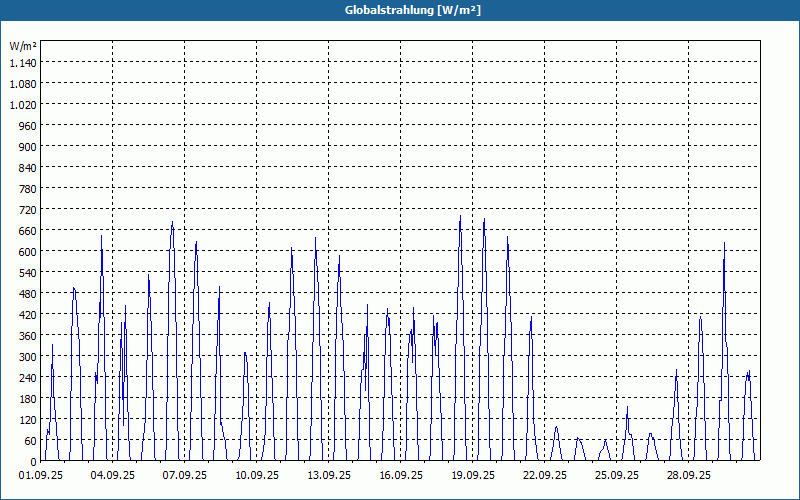800x500 pixels.
Task: Select the 19.09.25 date label
Action: pos(473,476)
